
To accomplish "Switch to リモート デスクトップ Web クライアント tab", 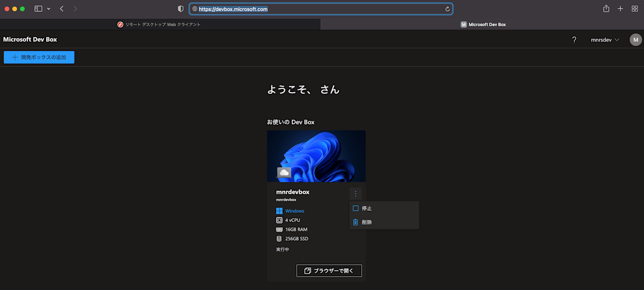I will [x=160, y=24].
